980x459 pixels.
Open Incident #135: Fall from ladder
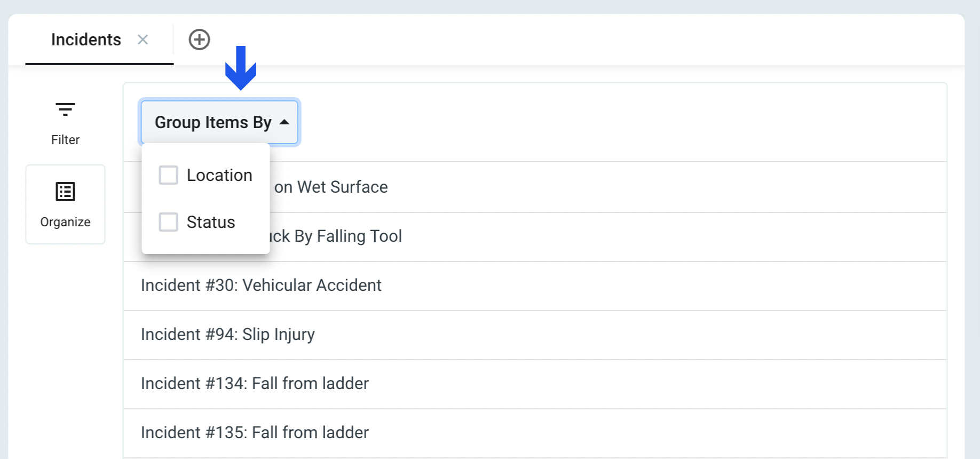[535, 433]
